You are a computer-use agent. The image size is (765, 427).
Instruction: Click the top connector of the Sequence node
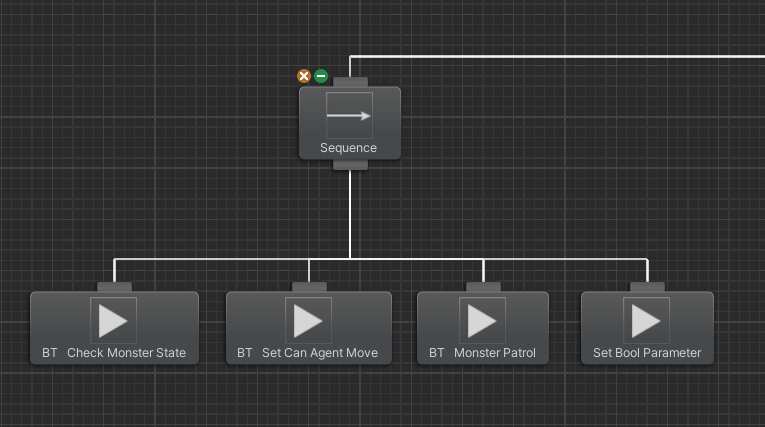(x=350, y=82)
